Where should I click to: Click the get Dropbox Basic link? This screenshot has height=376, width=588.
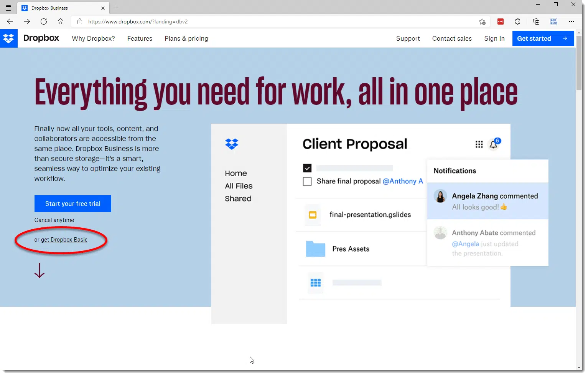coord(64,240)
